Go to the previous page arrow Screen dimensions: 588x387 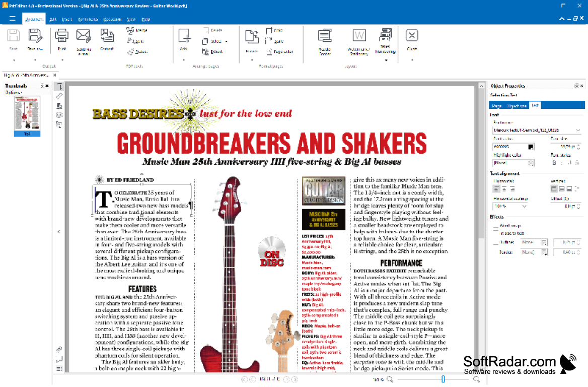[x=253, y=379]
